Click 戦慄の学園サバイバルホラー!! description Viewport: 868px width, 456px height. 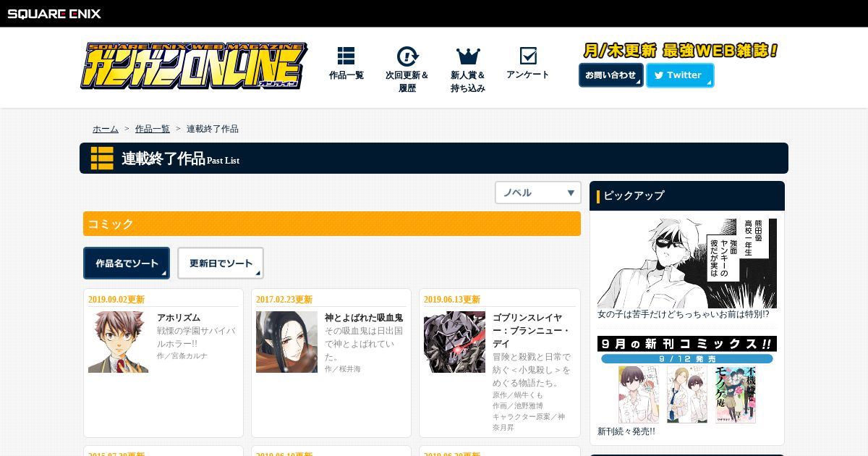(195, 337)
